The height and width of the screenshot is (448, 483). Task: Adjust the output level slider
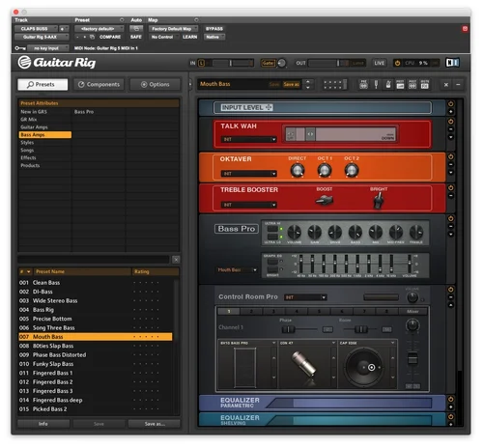click(x=338, y=63)
